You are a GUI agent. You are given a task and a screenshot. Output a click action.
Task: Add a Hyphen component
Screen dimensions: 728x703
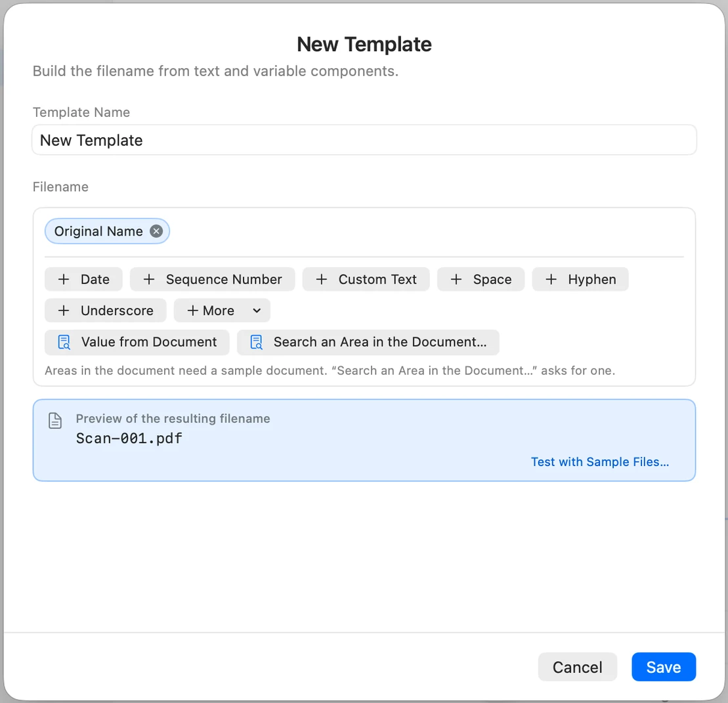[580, 279]
